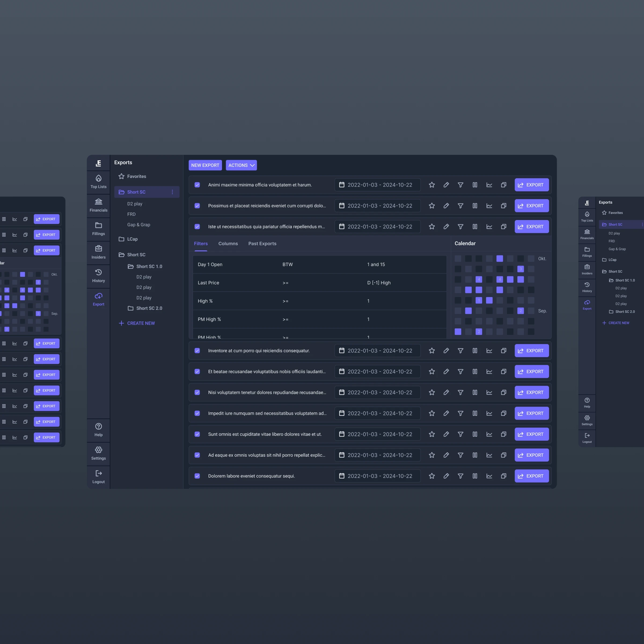This screenshot has height=644, width=644.
Task: Uncheck the Sunt omnis est row checkbox
Action: point(197,434)
